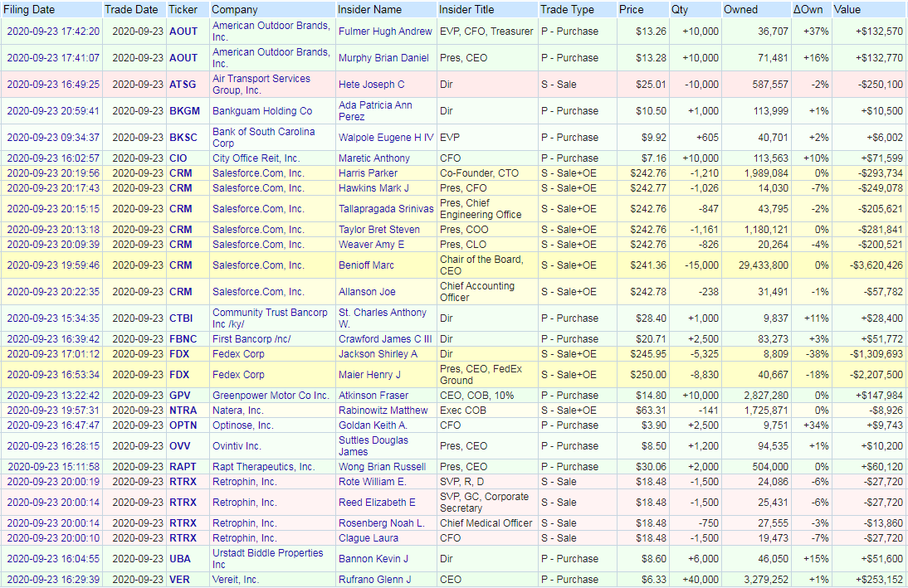Open insider Rote William E.

(373, 482)
